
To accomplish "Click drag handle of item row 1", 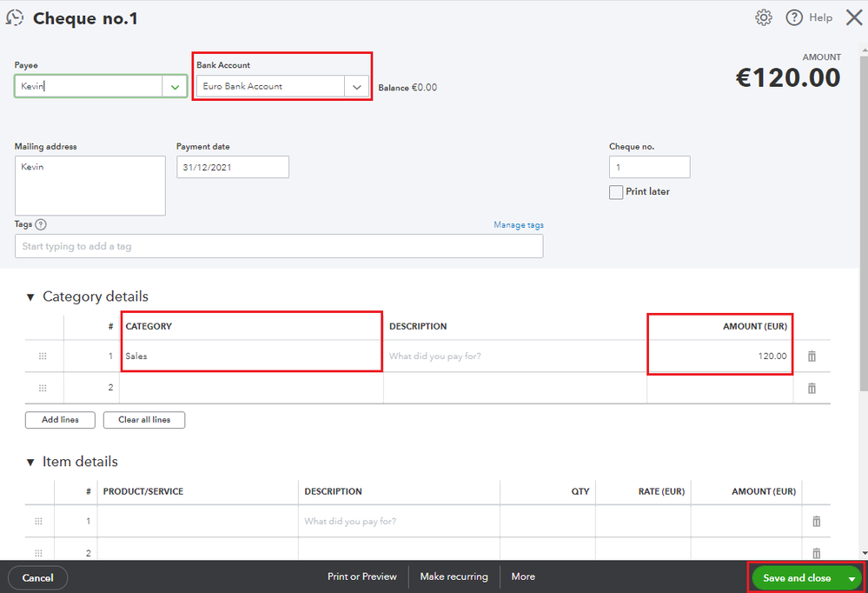I will (39, 521).
